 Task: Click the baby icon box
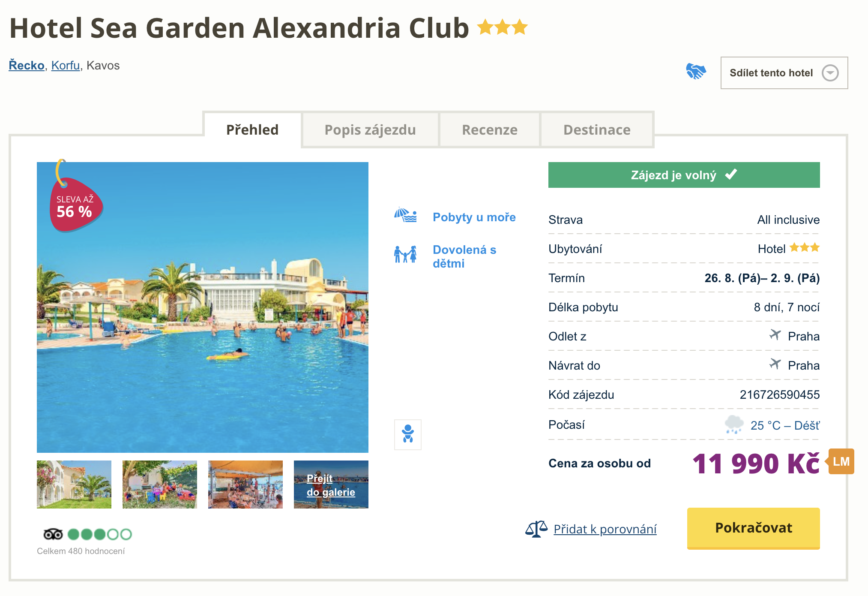(x=407, y=434)
